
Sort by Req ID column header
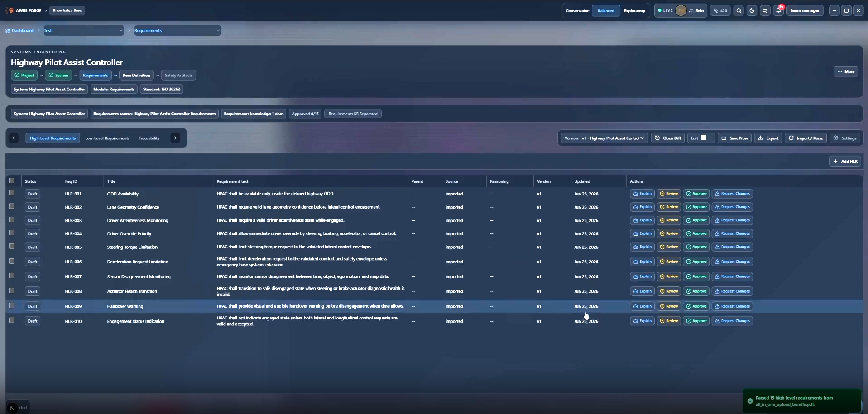[71, 181]
